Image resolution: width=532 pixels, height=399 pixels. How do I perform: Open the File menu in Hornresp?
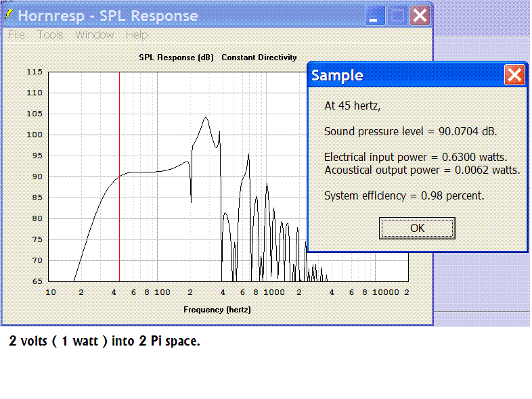tap(16, 34)
